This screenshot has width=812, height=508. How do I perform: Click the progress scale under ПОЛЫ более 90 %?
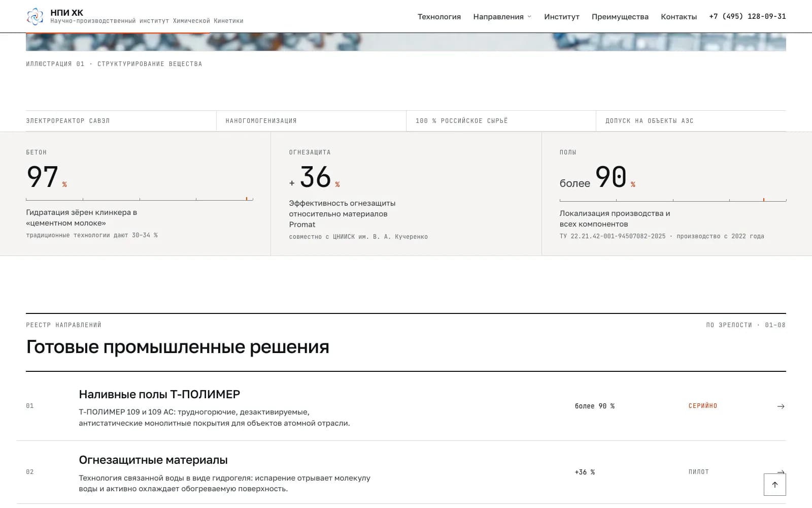673,200
